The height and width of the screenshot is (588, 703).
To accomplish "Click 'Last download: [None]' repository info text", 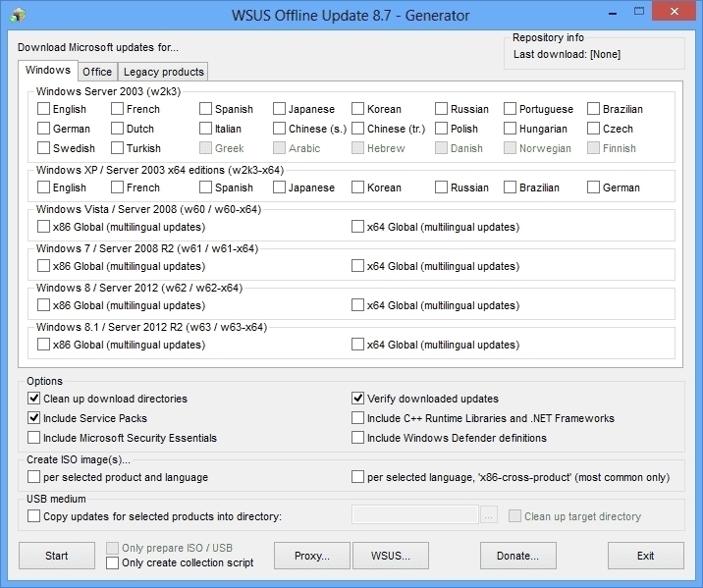I will [567, 55].
